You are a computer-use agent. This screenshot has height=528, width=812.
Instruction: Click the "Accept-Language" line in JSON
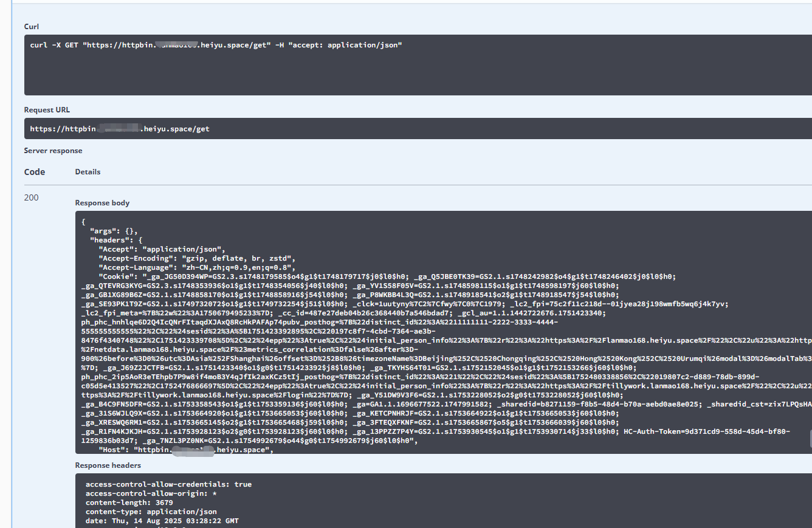(x=197, y=267)
